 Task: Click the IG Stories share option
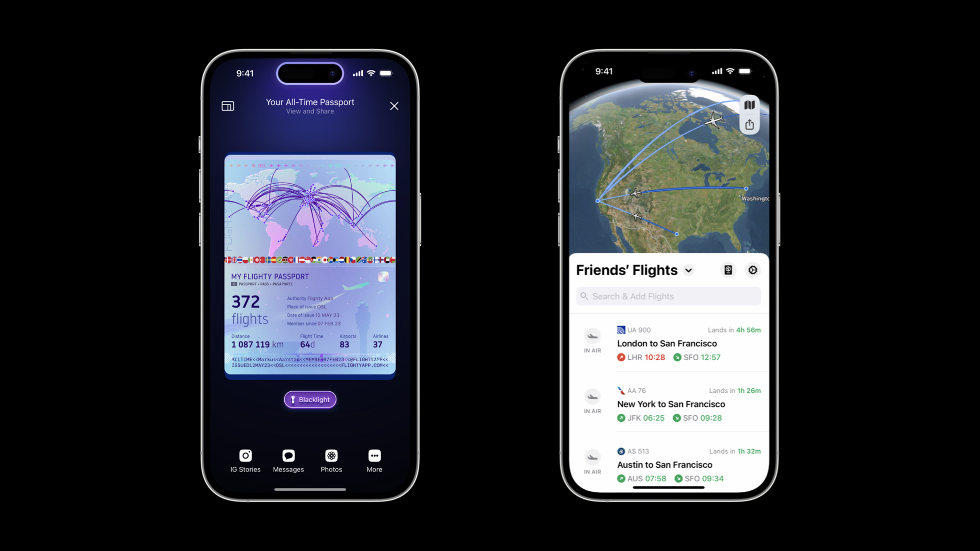click(245, 460)
